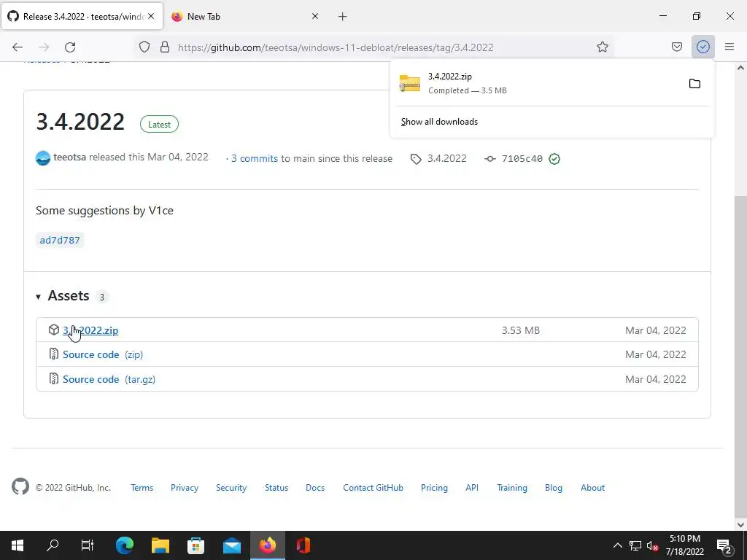Screen dimensions: 747x560
Task: Show 3.4.2022.zip in folder
Action: (694, 84)
